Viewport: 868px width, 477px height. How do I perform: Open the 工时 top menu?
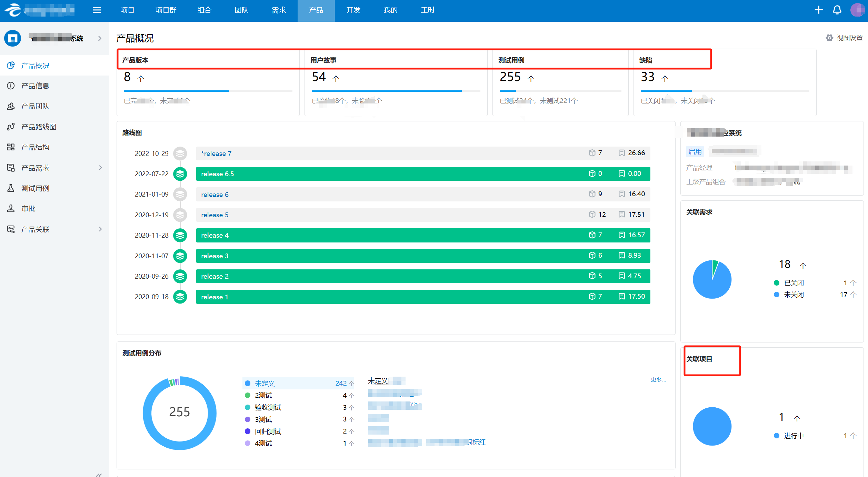click(x=428, y=10)
